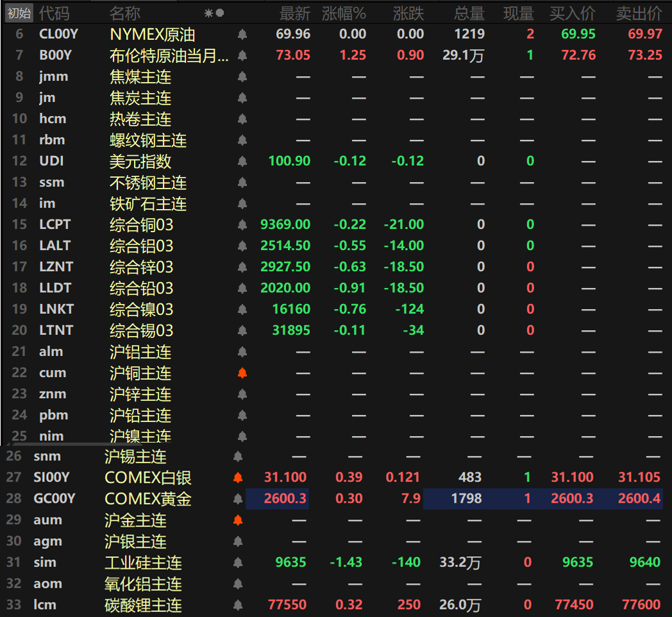Image resolution: width=672 pixels, height=617 pixels.
Task: Click the sun-shaped icon in header row
Action: pos(208,13)
